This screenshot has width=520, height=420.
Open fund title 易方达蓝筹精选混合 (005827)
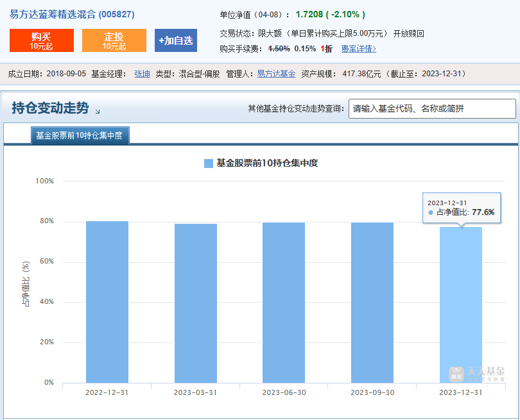(72, 15)
